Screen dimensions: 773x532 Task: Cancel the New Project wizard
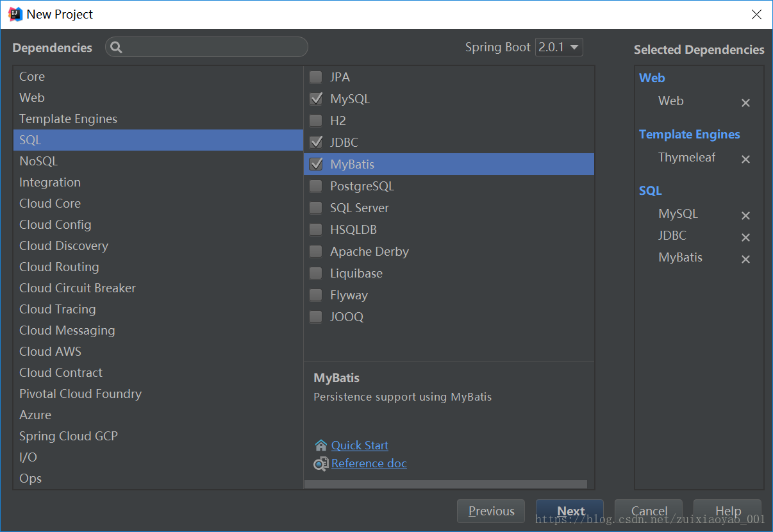point(649,511)
